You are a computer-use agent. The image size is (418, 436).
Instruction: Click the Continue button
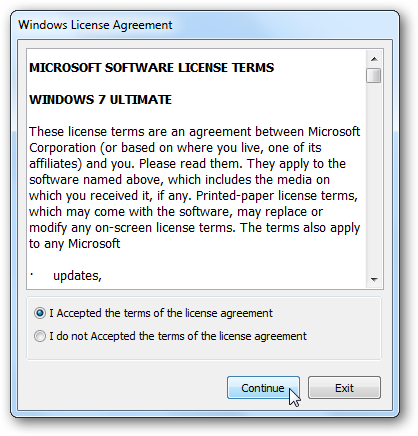pyautogui.click(x=263, y=388)
